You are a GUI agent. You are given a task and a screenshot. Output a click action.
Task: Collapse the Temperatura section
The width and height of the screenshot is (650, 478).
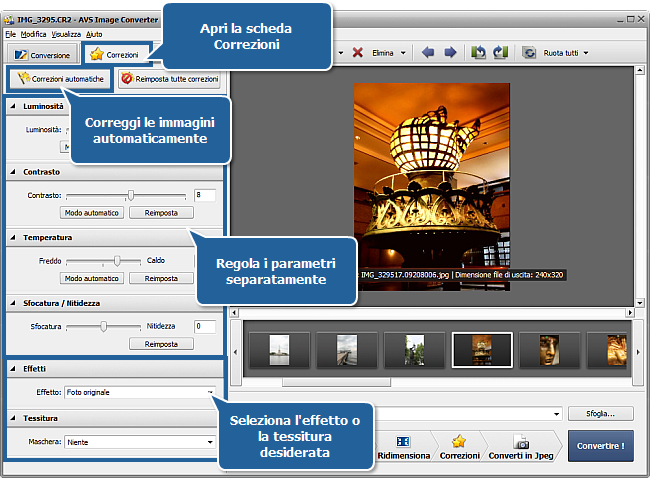click(12, 238)
